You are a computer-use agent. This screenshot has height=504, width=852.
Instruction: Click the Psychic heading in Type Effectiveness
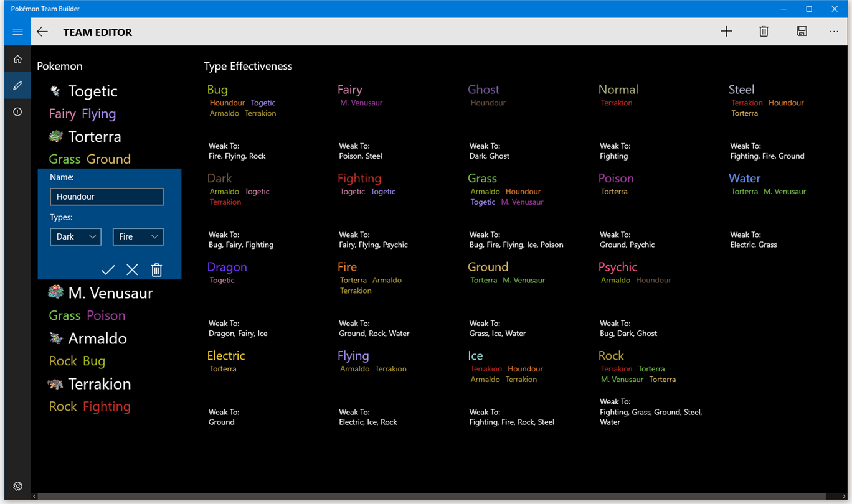[617, 268]
